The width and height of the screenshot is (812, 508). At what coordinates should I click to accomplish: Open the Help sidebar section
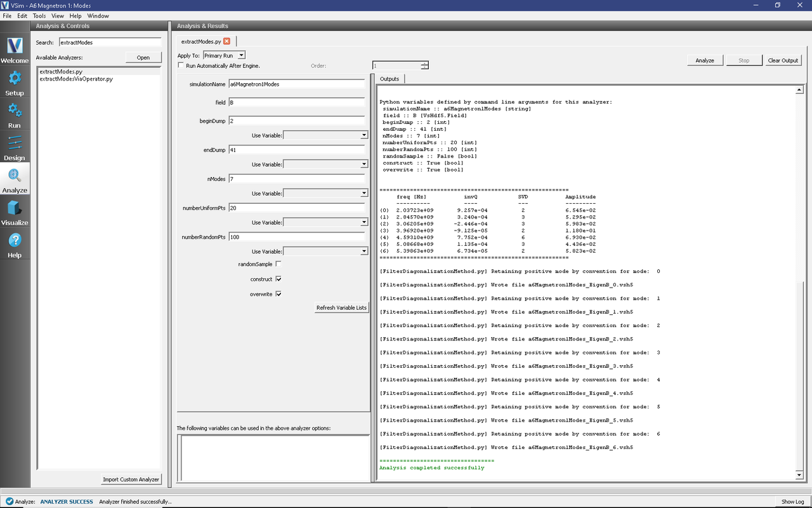point(15,245)
